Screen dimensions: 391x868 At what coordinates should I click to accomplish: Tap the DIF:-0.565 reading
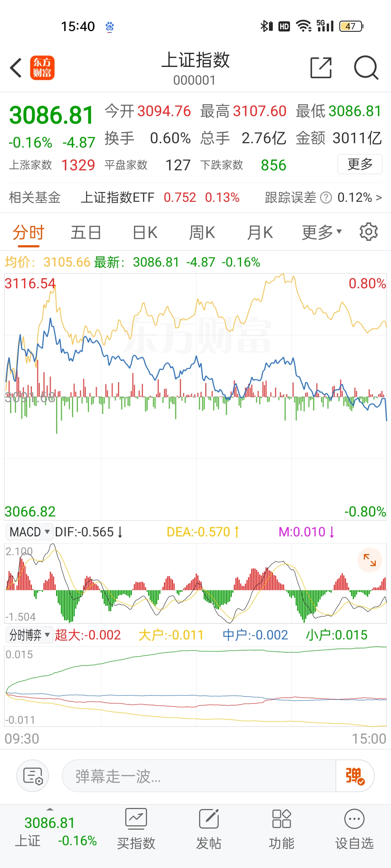(89, 532)
